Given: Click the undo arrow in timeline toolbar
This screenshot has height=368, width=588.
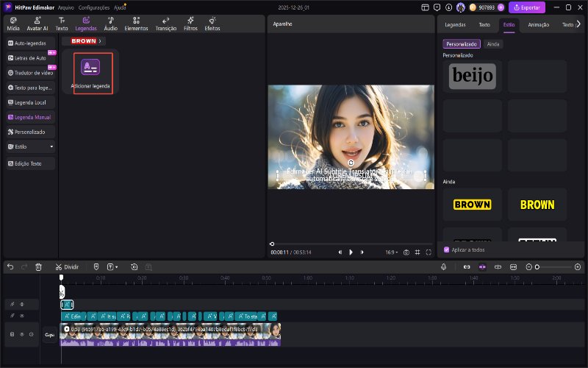Looking at the screenshot, I should [x=10, y=266].
